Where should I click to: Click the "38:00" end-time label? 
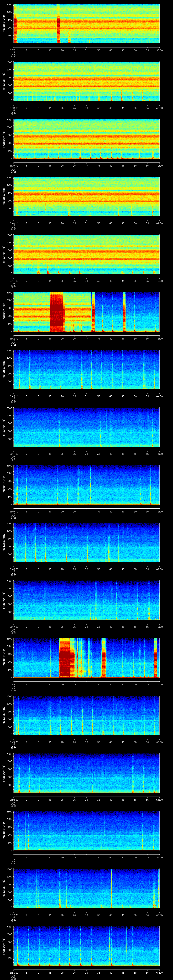160,50
